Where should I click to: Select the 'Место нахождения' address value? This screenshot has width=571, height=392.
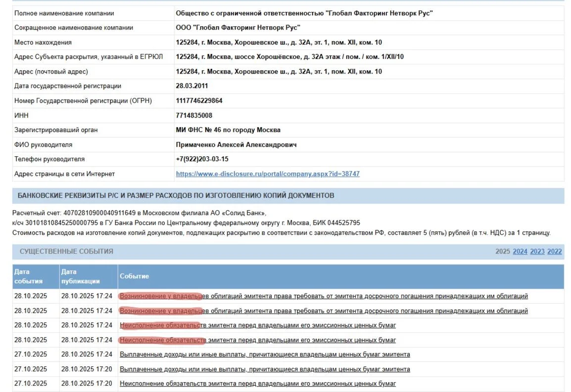(x=279, y=42)
